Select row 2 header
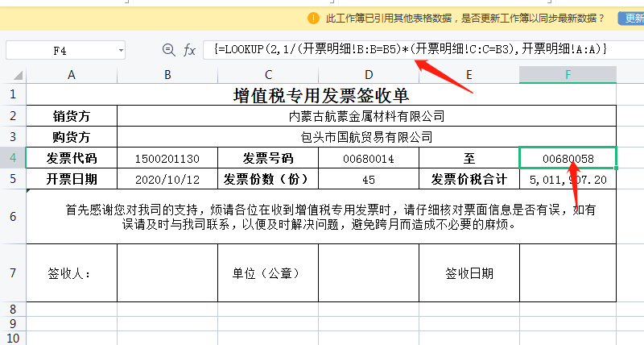This screenshot has height=345, width=644. [13, 115]
